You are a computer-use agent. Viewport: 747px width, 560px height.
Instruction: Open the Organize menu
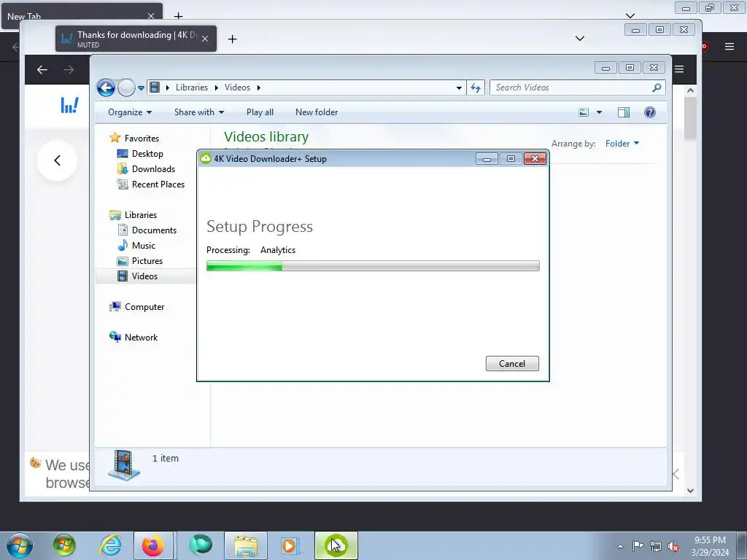pos(130,112)
